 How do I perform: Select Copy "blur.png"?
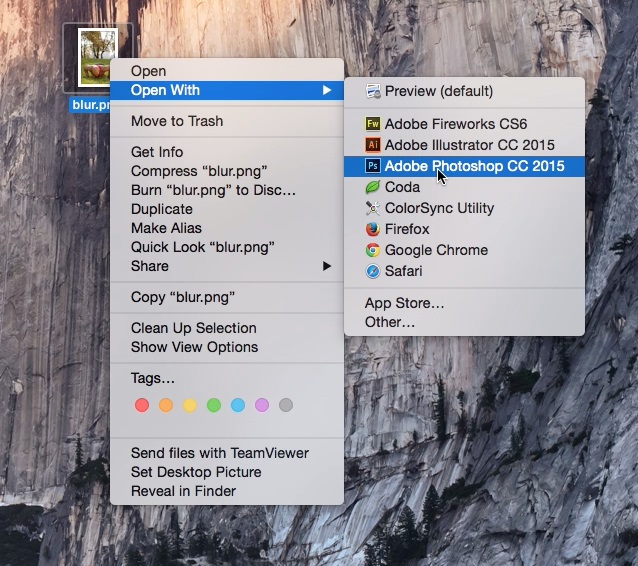click(227, 297)
